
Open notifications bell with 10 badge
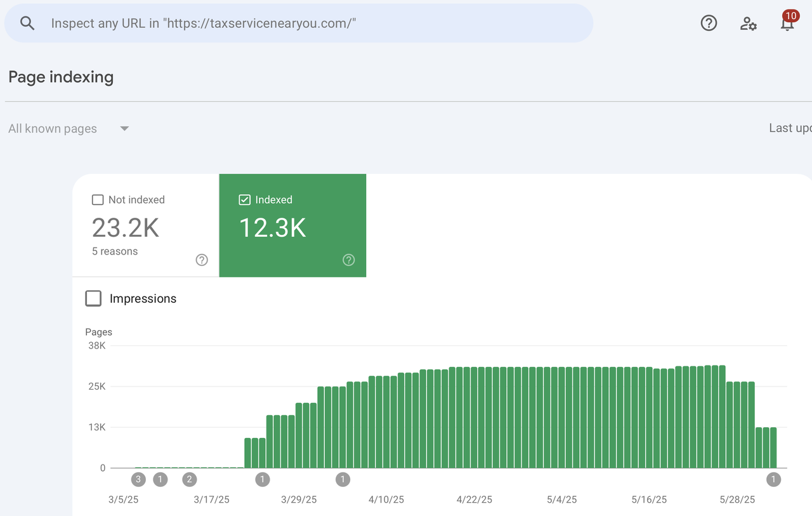click(x=788, y=22)
